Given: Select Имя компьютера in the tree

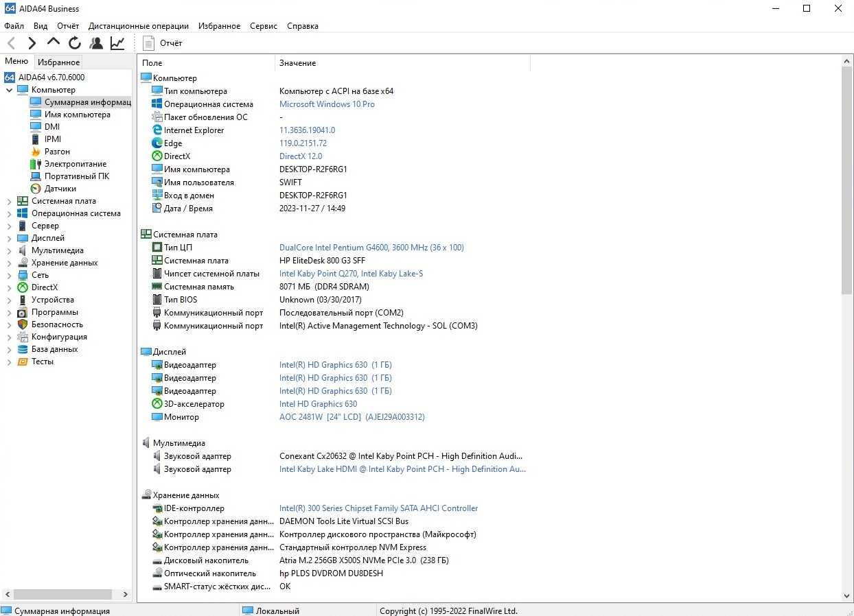Looking at the screenshot, I should [x=78, y=115].
